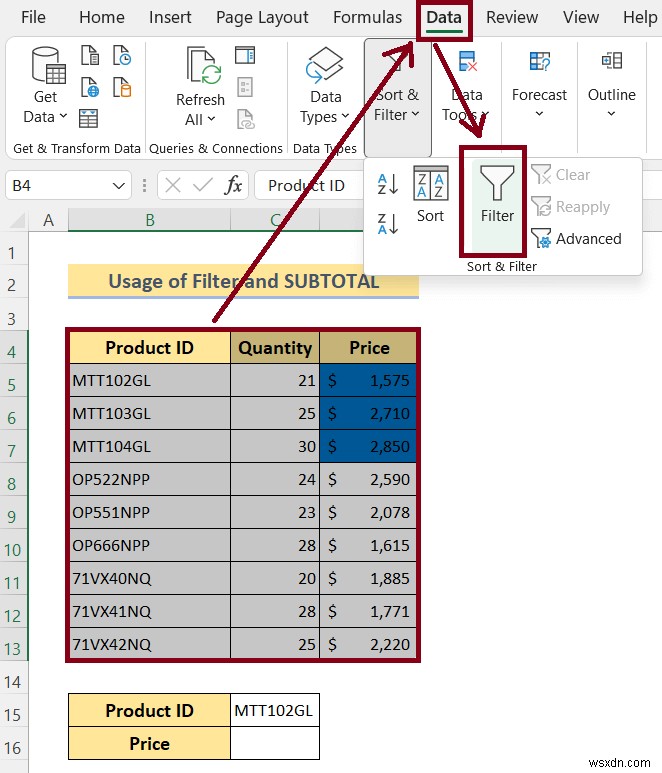Click the Quantity header cell
The image size is (662, 773).
click(x=275, y=348)
